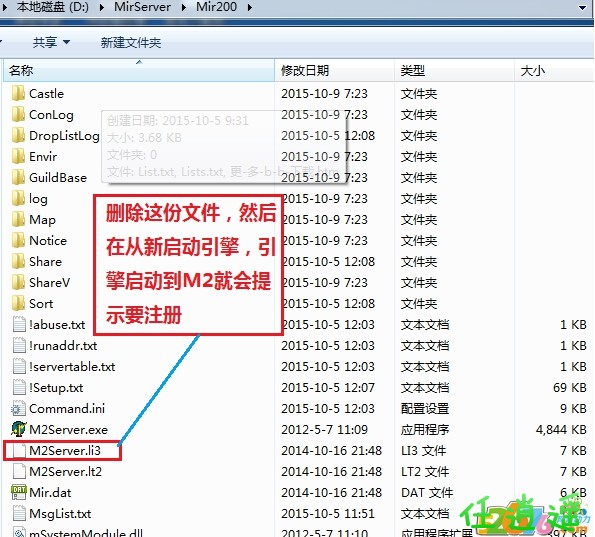595x537 pixels.
Task: Expand the chevron after MirServer in path
Action: click(x=184, y=7)
